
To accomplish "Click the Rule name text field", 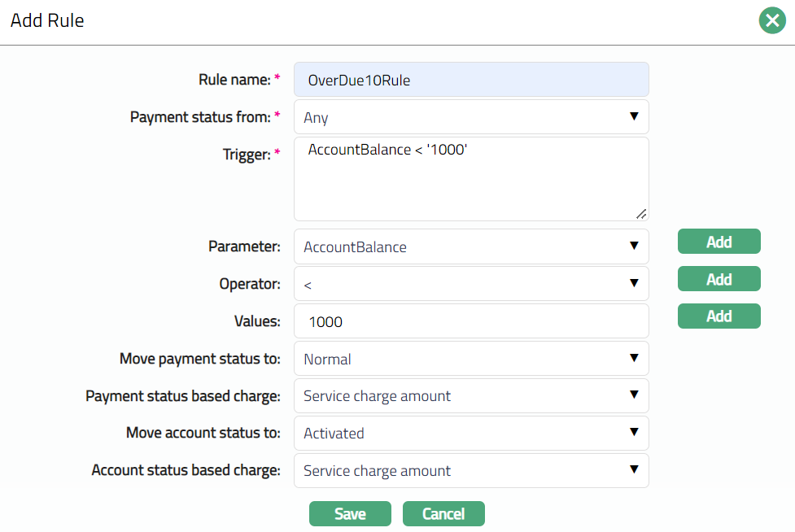I will point(471,80).
